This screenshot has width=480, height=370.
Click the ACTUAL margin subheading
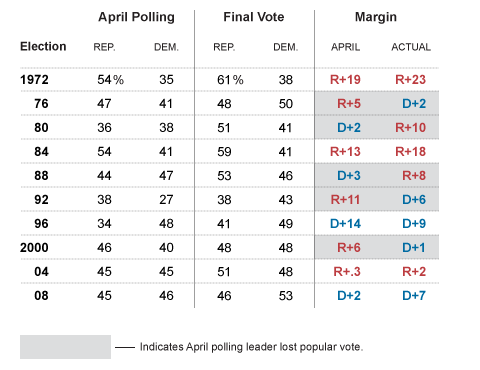point(411,47)
